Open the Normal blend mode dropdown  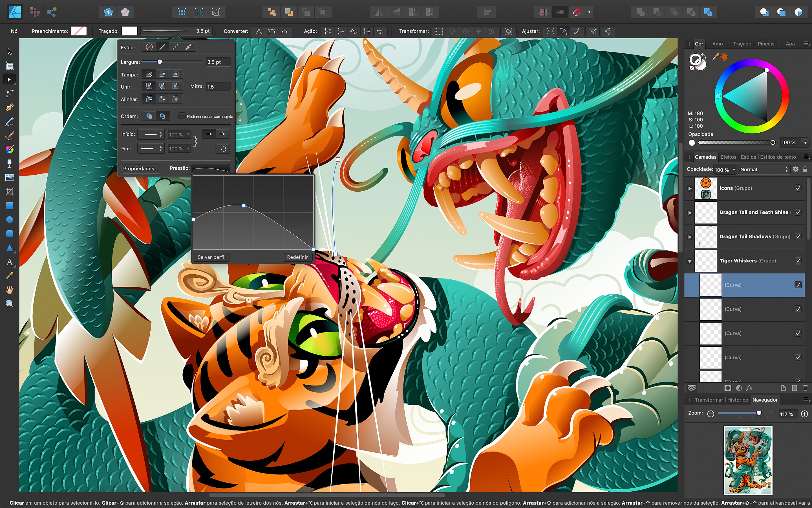click(764, 170)
